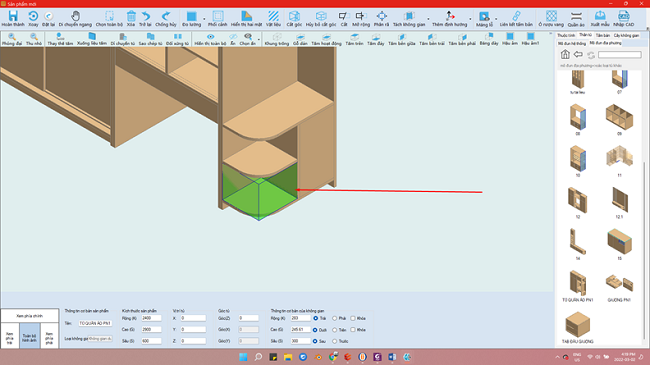Click the Xóa trash icon
Viewport: 650px width, 365px height.
click(x=131, y=17)
